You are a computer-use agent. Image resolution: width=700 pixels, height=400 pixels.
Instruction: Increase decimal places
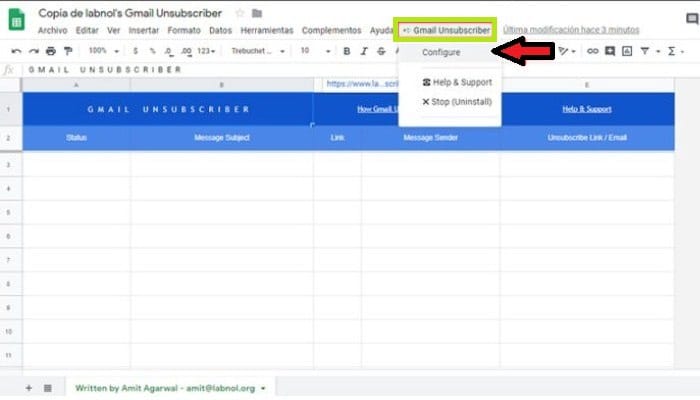pyautogui.click(x=187, y=52)
